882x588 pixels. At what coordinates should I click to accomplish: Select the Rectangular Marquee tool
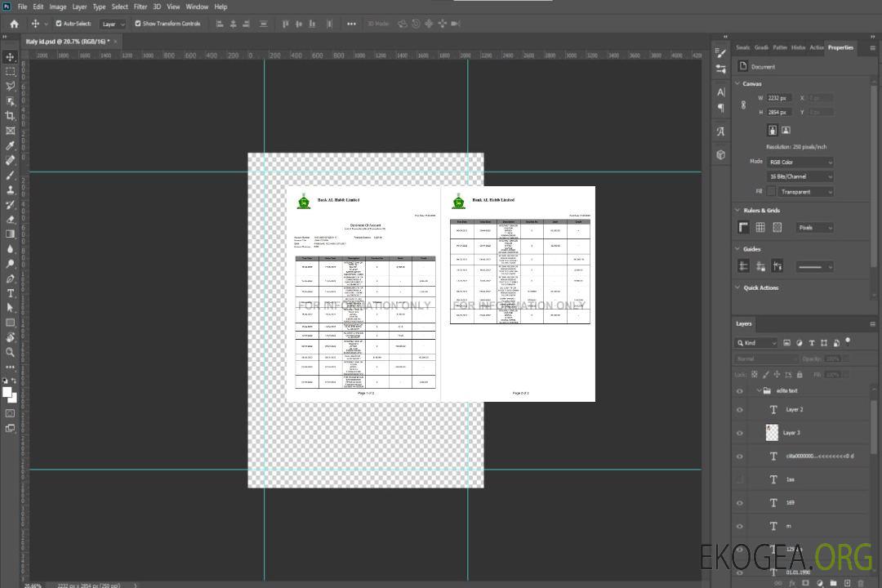click(10, 72)
